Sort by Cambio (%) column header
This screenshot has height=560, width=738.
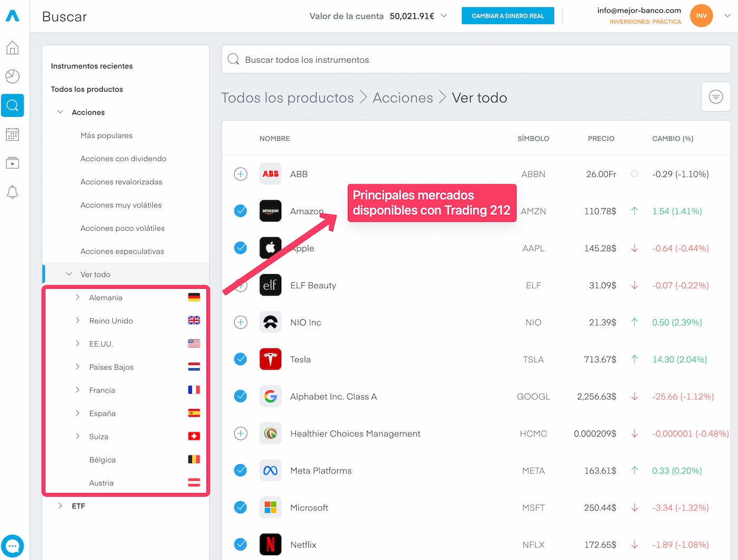point(673,139)
